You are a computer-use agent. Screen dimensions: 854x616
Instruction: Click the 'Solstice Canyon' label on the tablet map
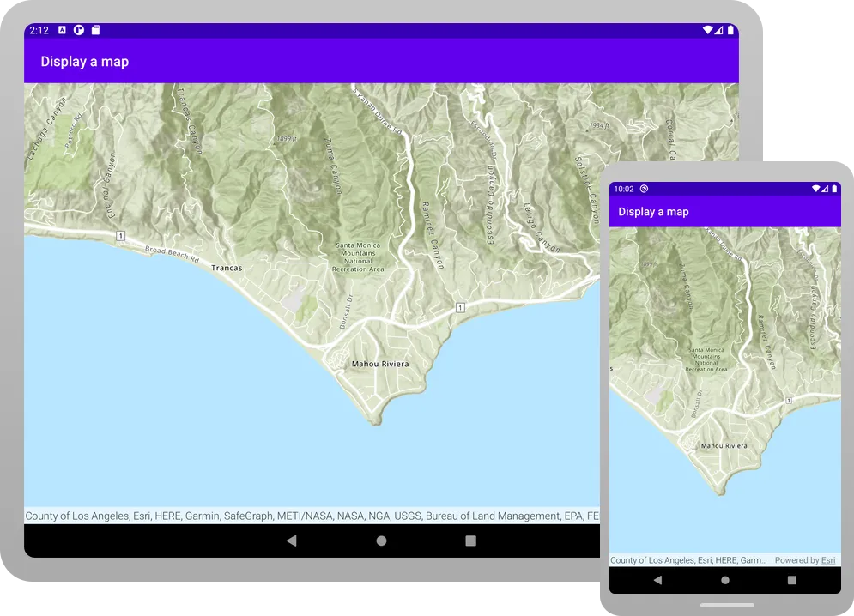coord(586,190)
